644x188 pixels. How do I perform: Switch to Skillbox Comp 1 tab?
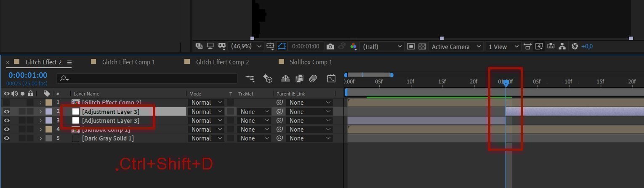(x=311, y=62)
